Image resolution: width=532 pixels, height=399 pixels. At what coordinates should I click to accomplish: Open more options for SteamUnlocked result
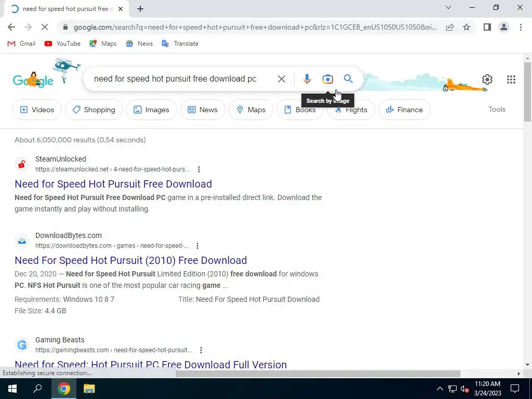[x=199, y=169]
